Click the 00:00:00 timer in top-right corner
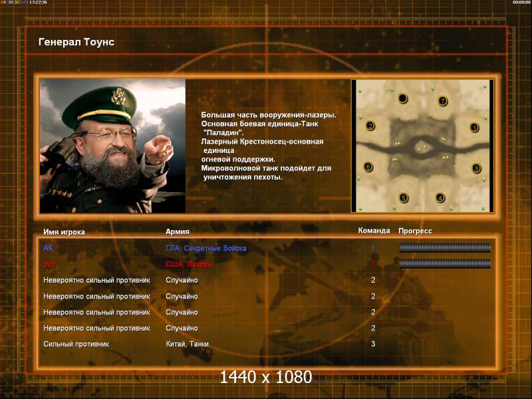 522,3
